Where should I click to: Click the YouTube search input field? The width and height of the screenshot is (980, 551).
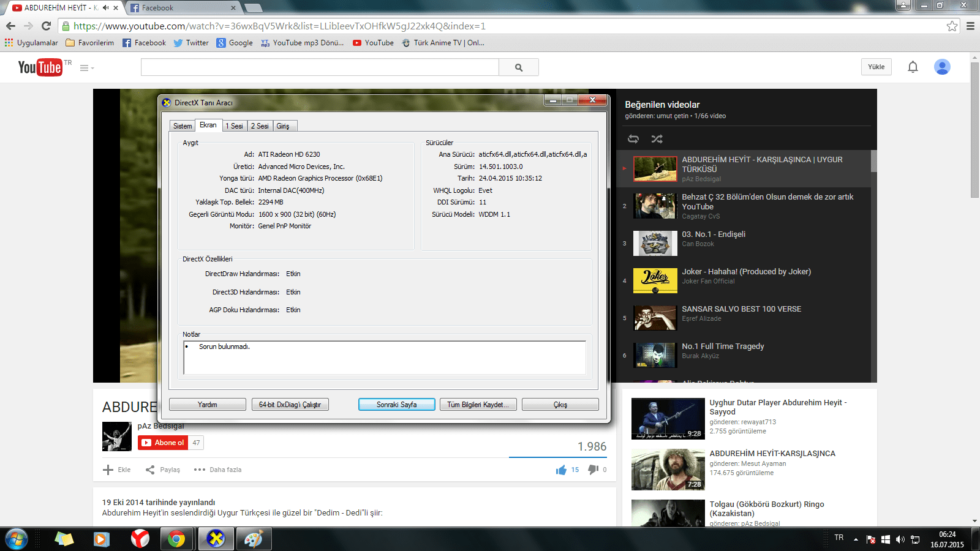320,67
